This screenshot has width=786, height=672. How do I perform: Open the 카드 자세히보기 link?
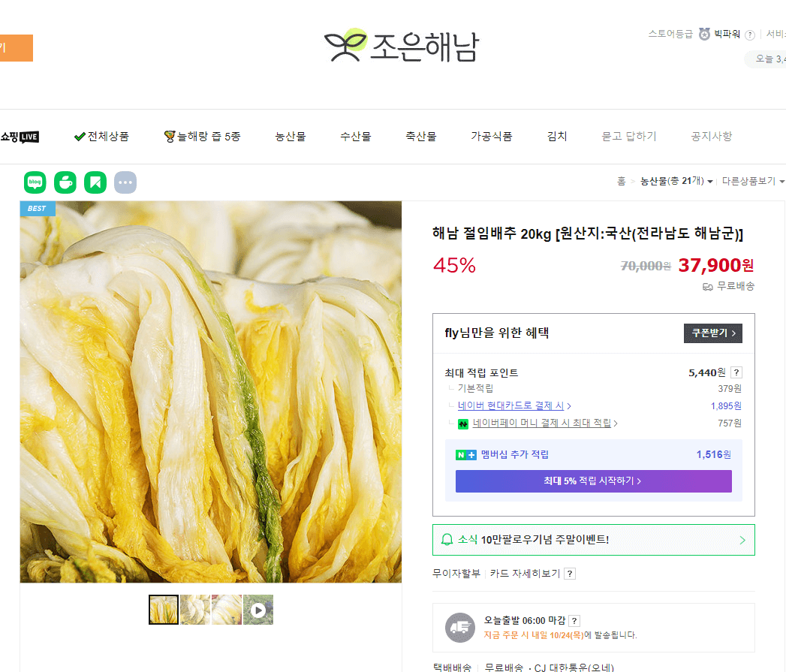coord(523,573)
